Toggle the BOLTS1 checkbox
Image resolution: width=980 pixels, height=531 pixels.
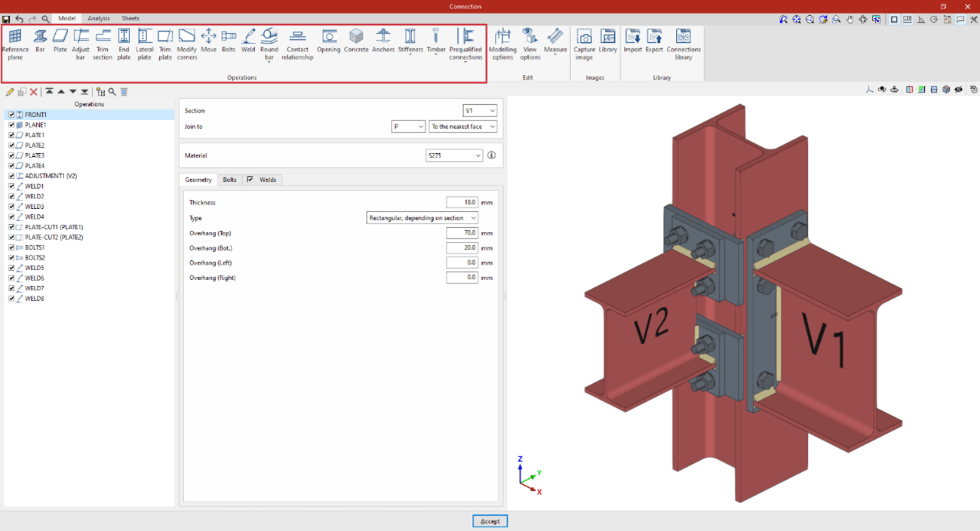point(11,247)
